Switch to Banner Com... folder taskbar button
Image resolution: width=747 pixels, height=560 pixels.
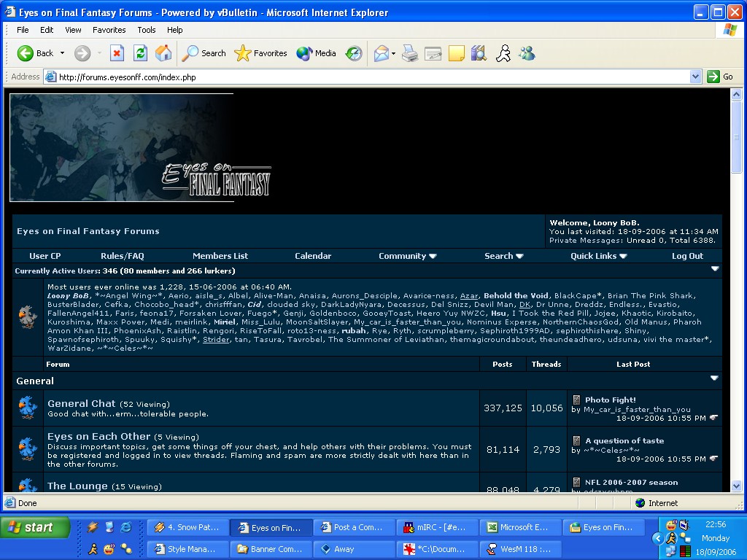[x=271, y=549]
